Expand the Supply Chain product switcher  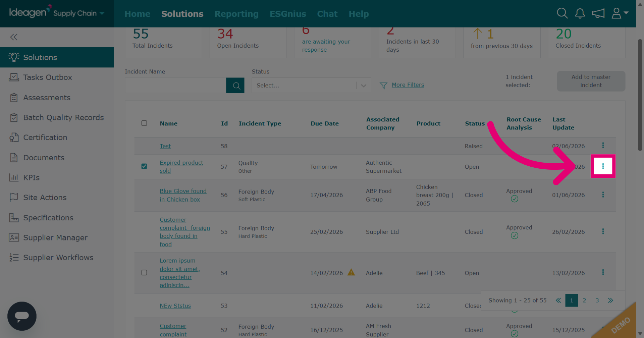[x=79, y=13]
